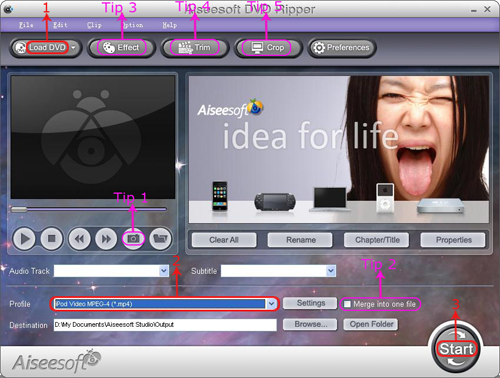Expand the Audio Track dropdown
The height and width of the screenshot is (378, 500).
tap(164, 271)
